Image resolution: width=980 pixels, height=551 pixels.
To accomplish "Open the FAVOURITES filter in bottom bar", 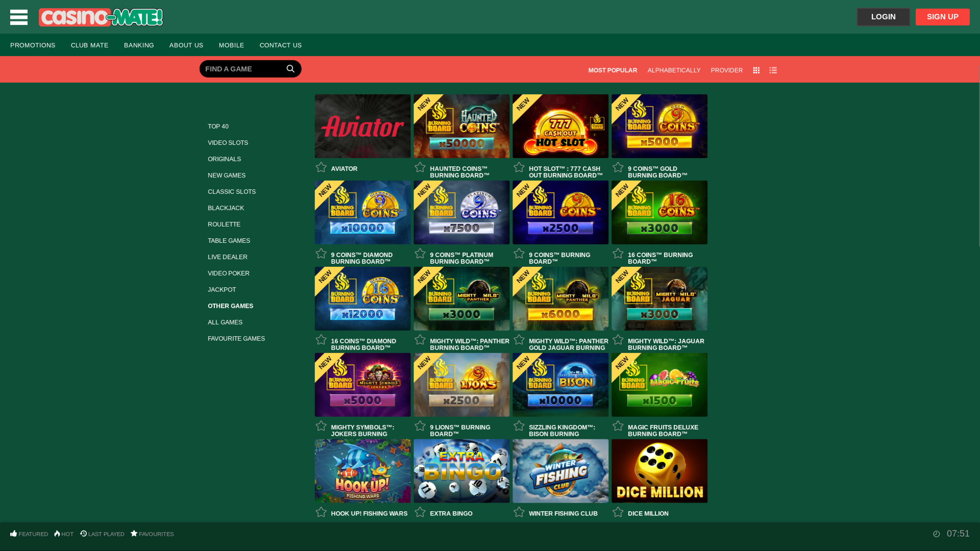I will pyautogui.click(x=152, y=534).
